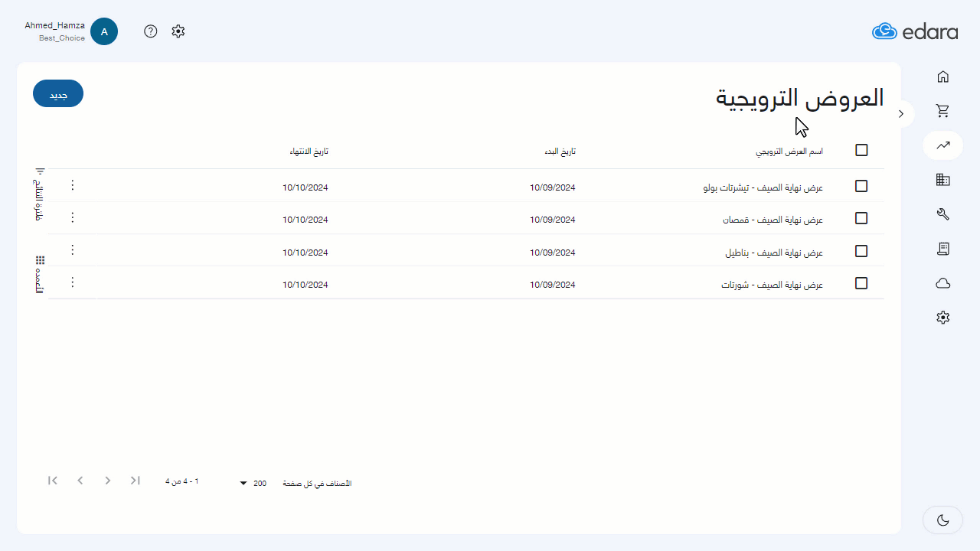Check the قمصان row checkbox
The height and width of the screenshot is (551, 980).
861,218
